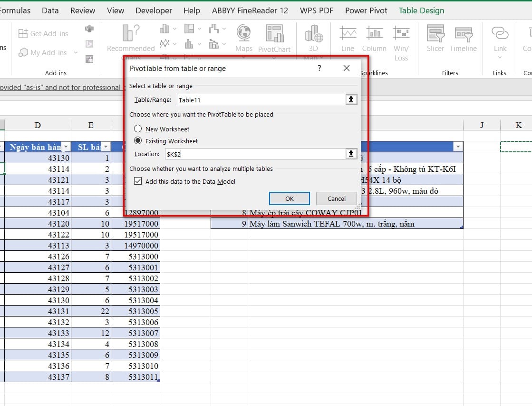This screenshot has width=532, height=406.
Task: Insert a line or area chart
Action: [x=164, y=43]
